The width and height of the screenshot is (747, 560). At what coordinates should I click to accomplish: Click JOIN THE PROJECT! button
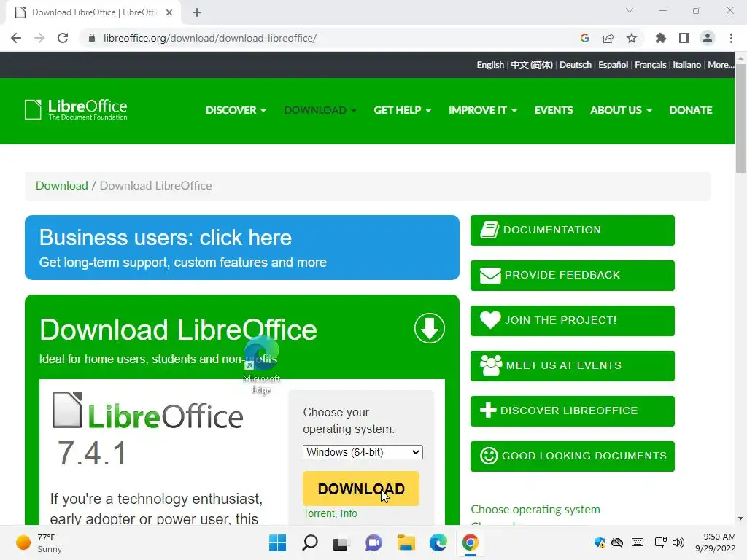click(x=572, y=321)
